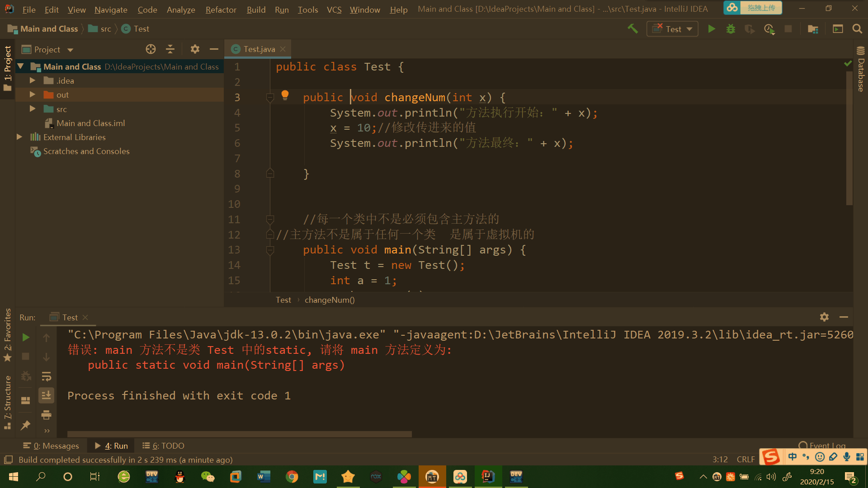The image size is (868, 488).
Task: Rerun Test from the Run panel
Action: [x=26, y=338]
